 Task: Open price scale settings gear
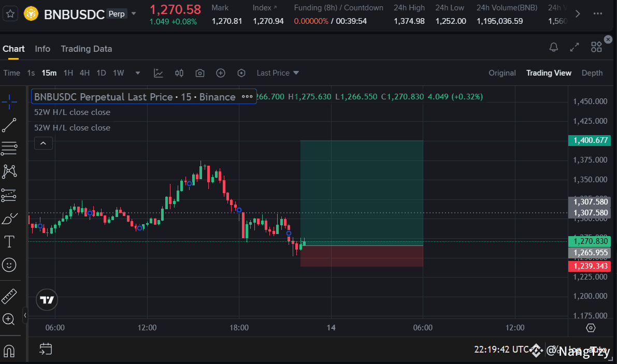tap(591, 328)
